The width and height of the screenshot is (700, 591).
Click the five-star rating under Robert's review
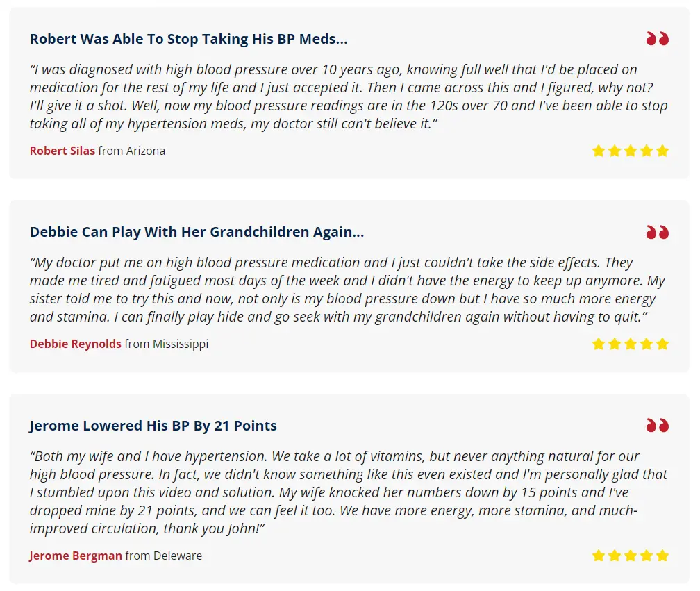tap(631, 151)
